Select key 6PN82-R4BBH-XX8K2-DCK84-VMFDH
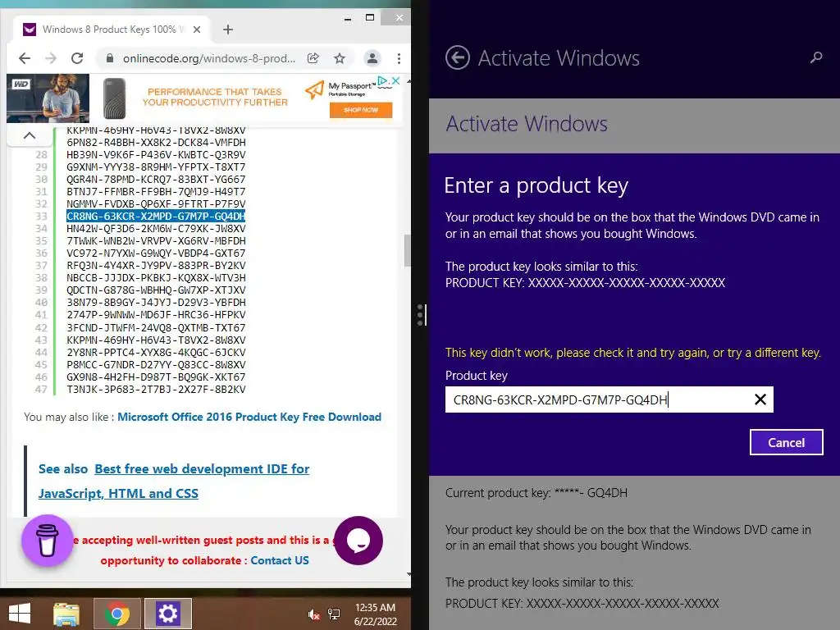This screenshot has width=840, height=630. tap(156, 143)
